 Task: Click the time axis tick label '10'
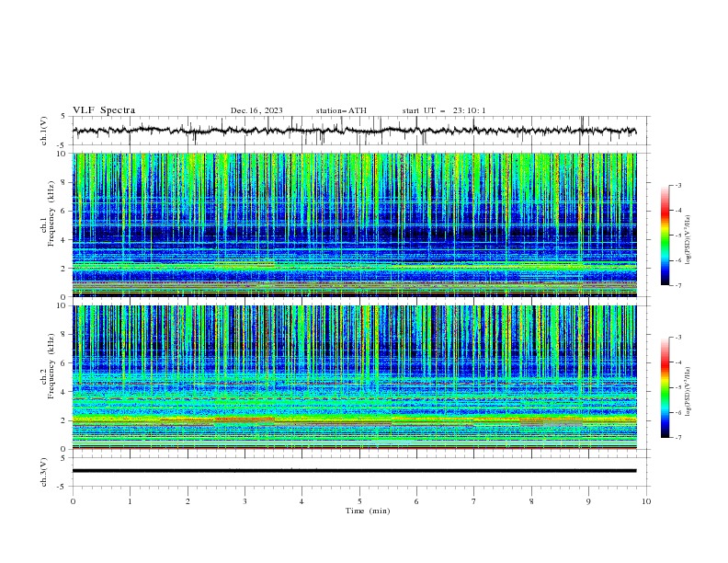coord(646,501)
